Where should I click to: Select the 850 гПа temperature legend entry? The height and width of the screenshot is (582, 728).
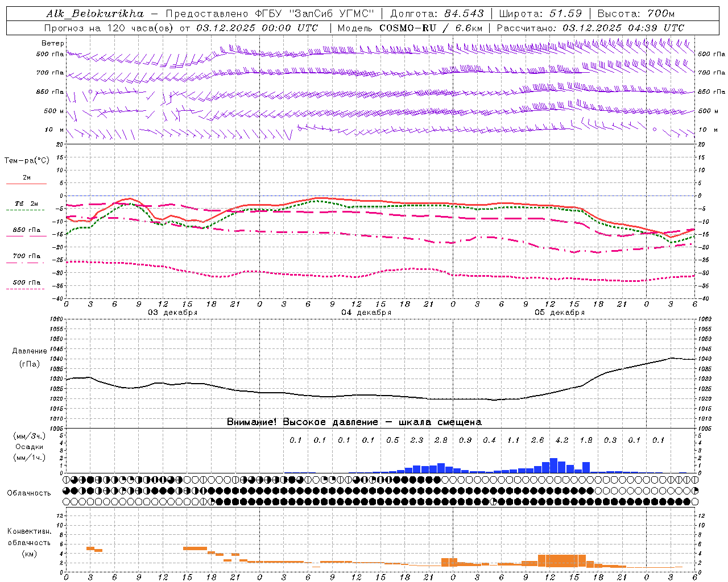pyautogui.click(x=27, y=230)
